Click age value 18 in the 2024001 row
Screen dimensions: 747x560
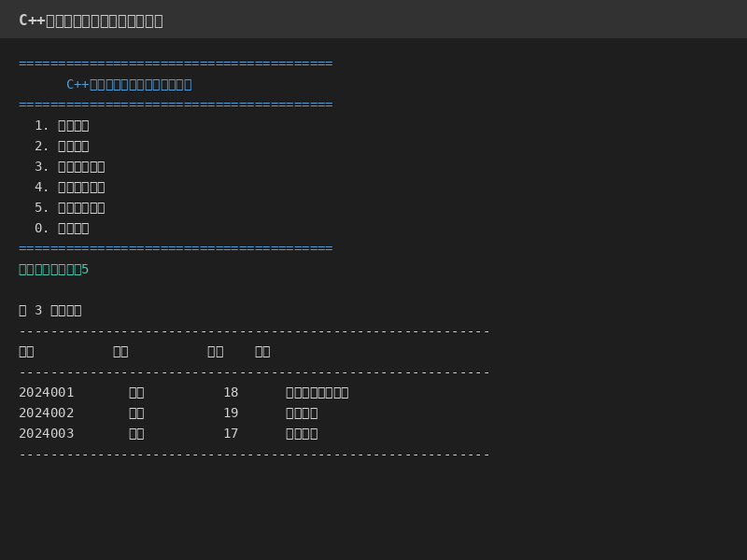tap(231, 392)
